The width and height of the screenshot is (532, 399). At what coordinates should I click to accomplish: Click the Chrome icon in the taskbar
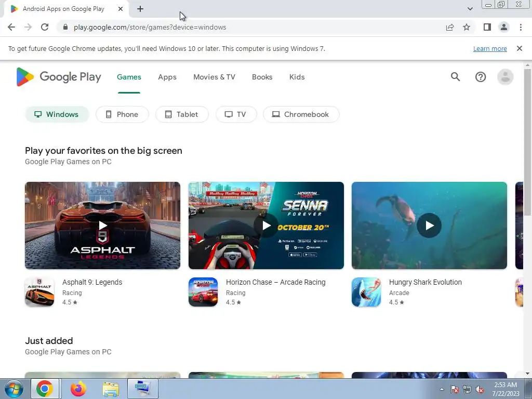point(45,389)
